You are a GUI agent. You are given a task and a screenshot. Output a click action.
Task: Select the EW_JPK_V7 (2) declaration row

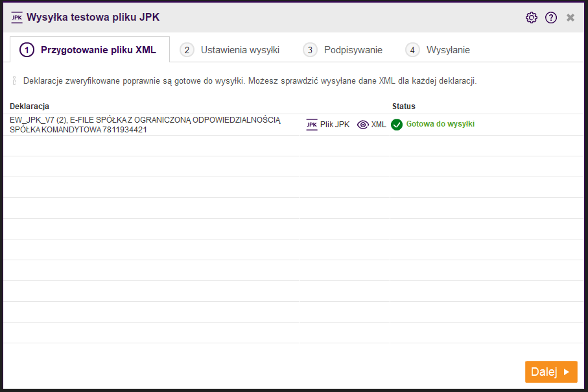(293, 125)
